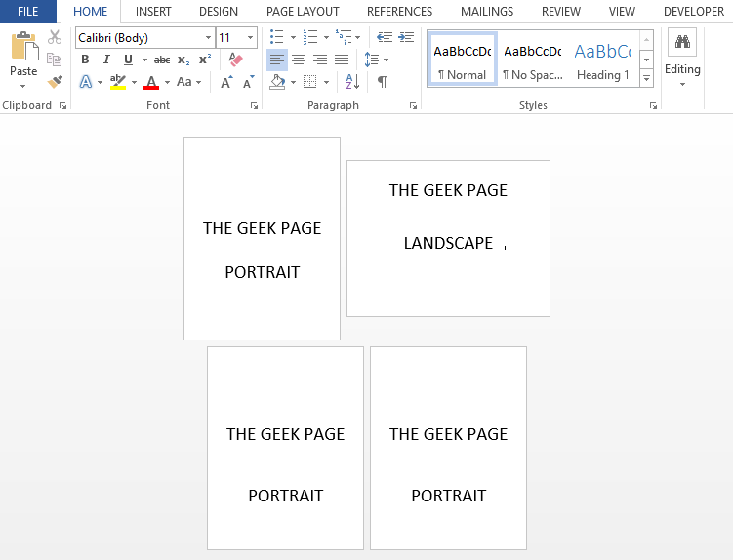
Task: Apply strikethrough formatting to text
Action: 162,60
